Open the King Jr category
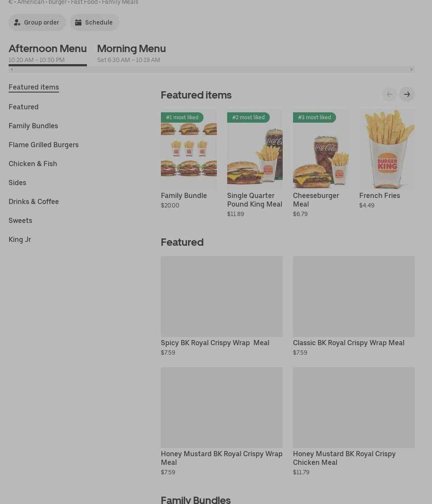432x504 pixels. point(20,239)
